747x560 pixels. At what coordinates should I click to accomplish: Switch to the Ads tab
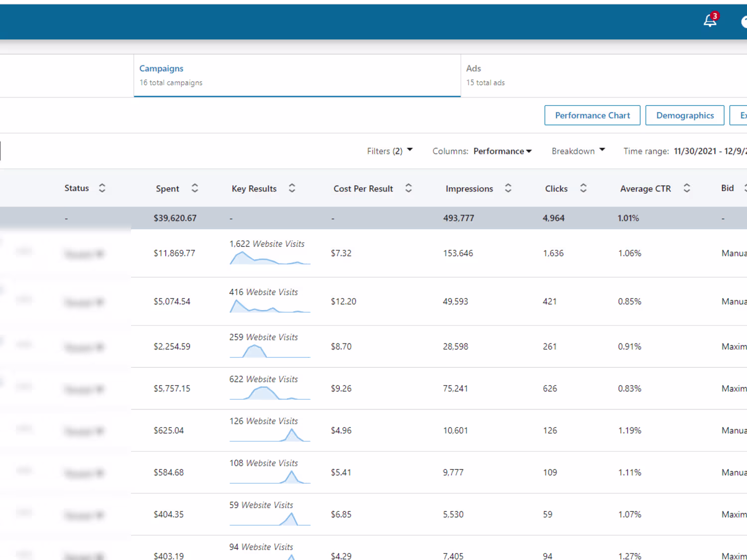[604, 75]
